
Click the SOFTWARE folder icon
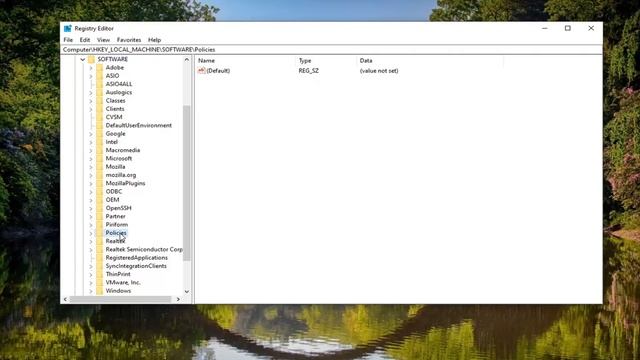(91, 59)
